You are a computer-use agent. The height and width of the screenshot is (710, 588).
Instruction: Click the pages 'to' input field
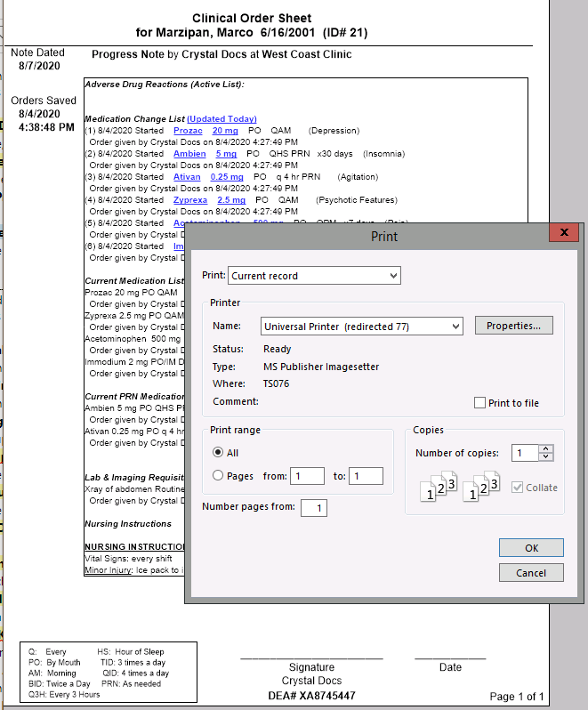click(366, 476)
